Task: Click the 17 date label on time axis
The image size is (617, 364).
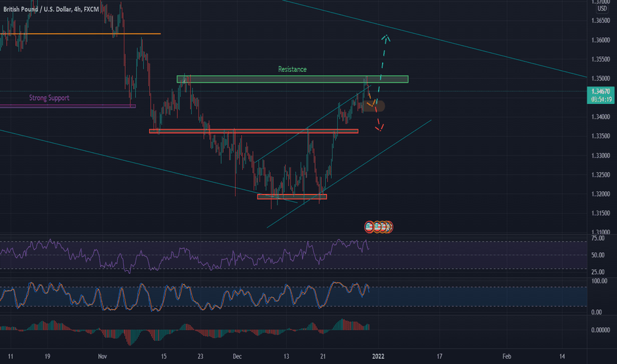Action: click(x=439, y=357)
